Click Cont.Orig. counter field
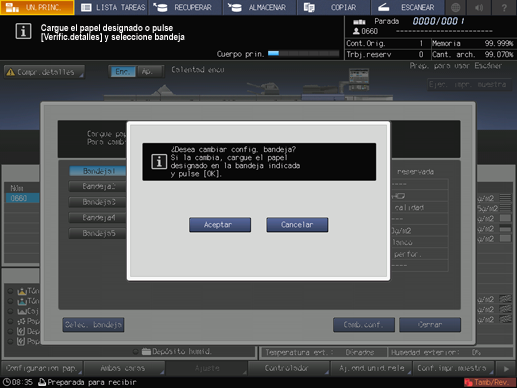This screenshot has height=388, width=517. coord(387,43)
